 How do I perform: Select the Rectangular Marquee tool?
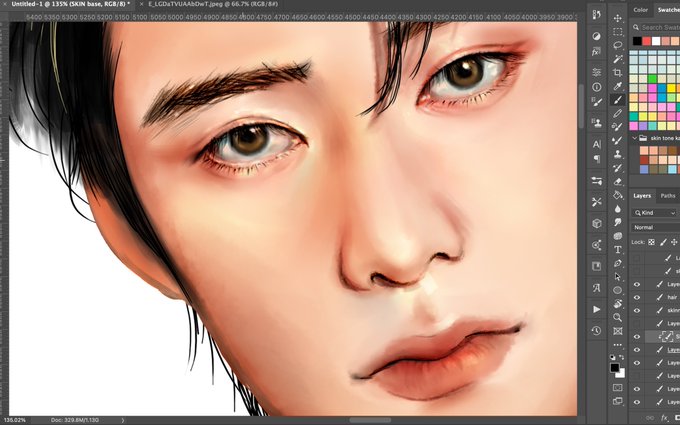pos(618,32)
